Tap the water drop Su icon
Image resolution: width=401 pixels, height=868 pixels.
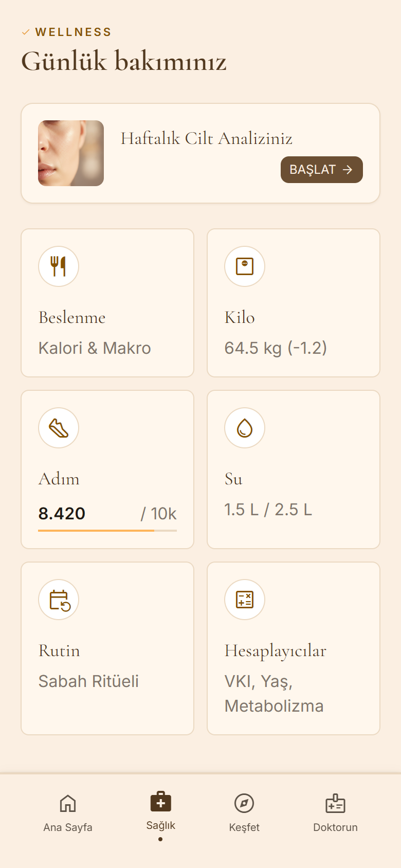(x=245, y=428)
